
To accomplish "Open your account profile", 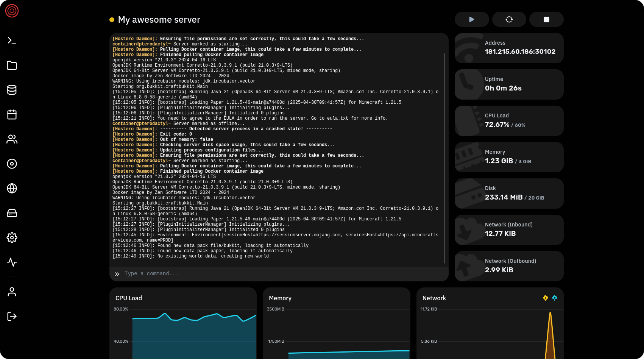I will pyautogui.click(x=12, y=292).
